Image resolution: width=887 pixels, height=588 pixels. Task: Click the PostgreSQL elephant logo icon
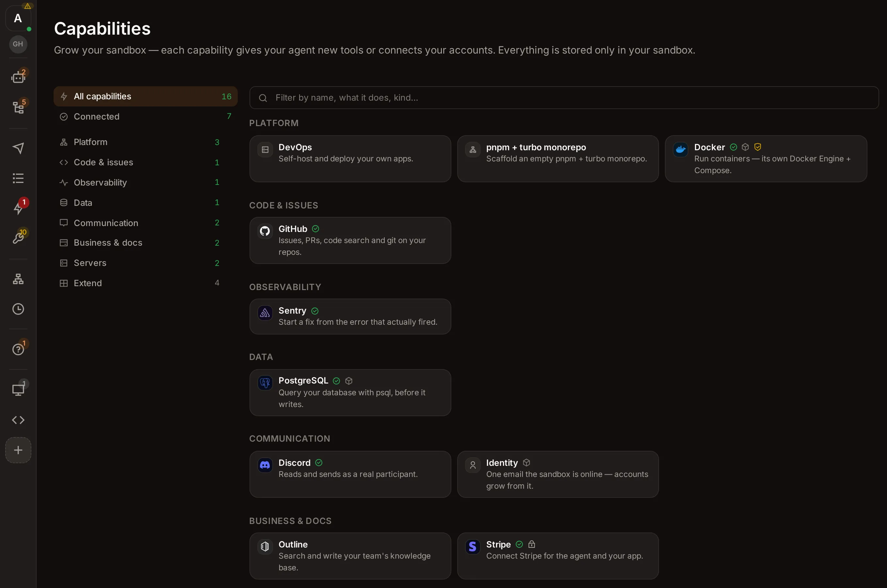point(265,383)
